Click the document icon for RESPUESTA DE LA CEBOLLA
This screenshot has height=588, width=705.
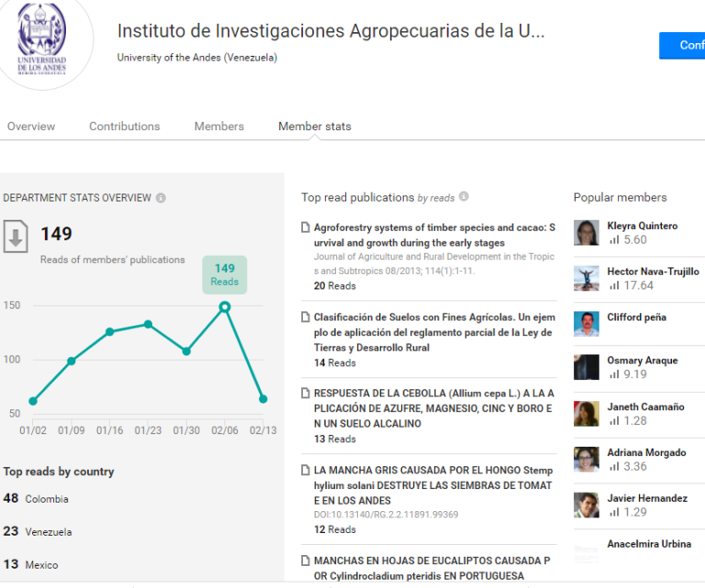(306, 393)
